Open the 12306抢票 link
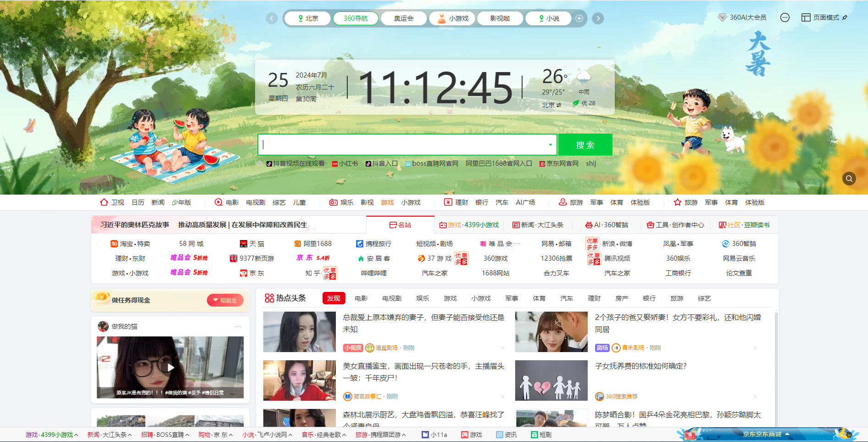The width and height of the screenshot is (868, 442). [x=556, y=258]
